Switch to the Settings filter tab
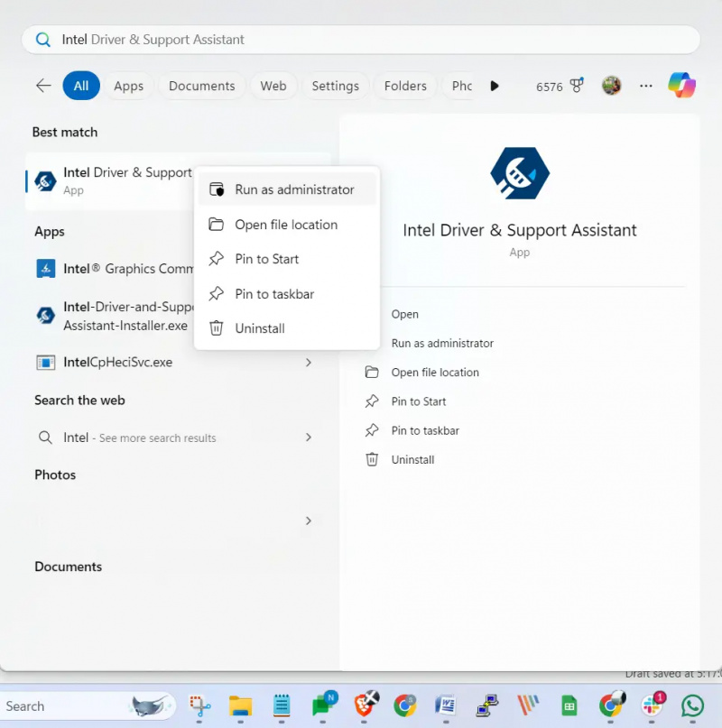 tap(336, 86)
